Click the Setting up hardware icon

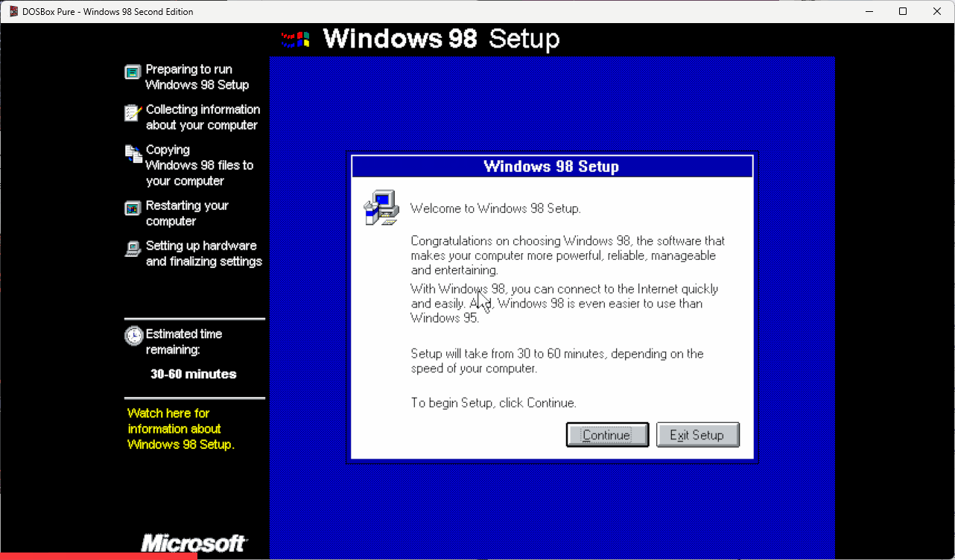pyautogui.click(x=133, y=249)
